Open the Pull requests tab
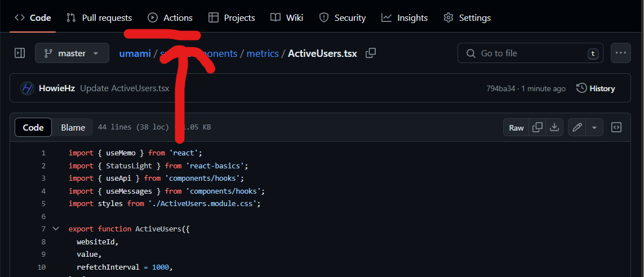Screen dimensions: 644x277 pyautogui.click(x=99, y=18)
